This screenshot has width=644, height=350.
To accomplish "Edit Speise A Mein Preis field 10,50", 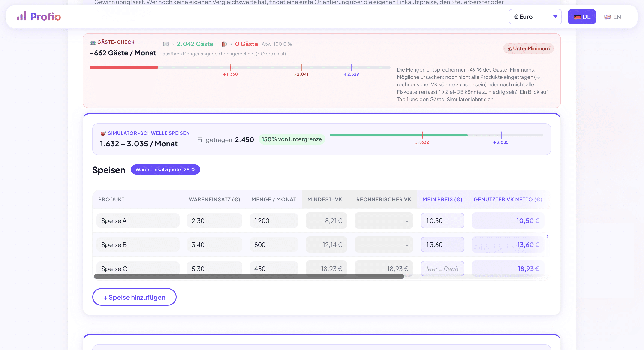I will pos(442,220).
